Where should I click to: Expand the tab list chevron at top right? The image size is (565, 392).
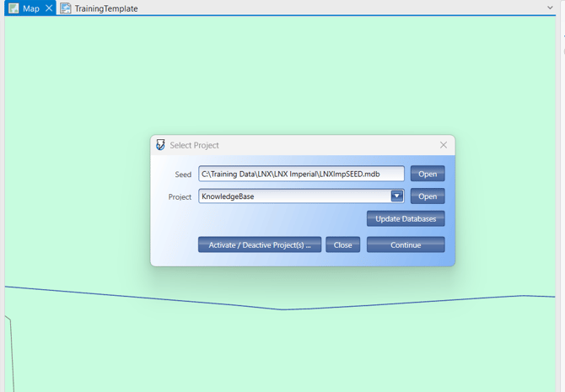pos(551,8)
